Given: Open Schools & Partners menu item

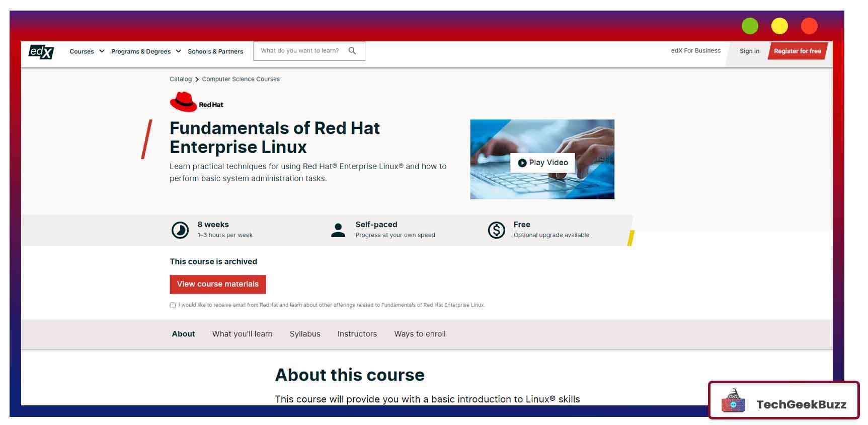Looking at the screenshot, I should pos(215,51).
